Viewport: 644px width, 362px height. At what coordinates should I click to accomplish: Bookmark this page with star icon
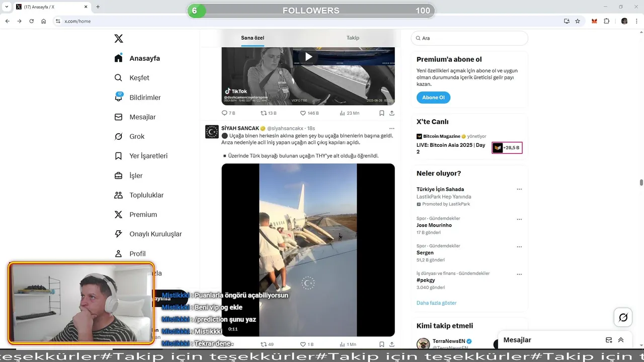pos(578,21)
